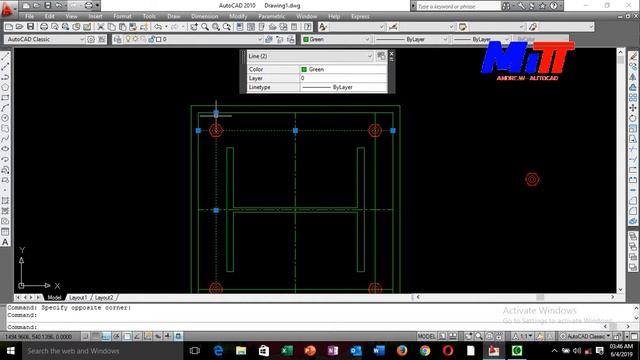Image resolution: width=640 pixels, height=360 pixels.
Task: Toggle Object Snap in status bar
Action: (x=127, y=336)
